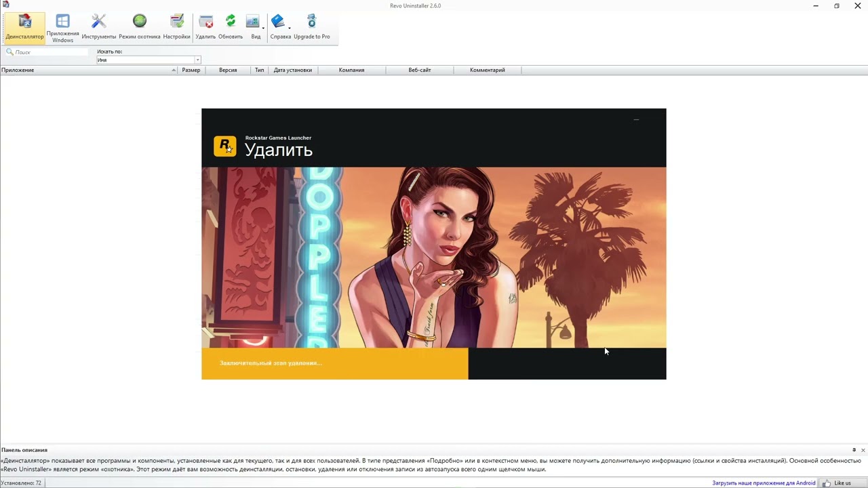
Task: Click the Обновить refresh icon
Action: (x=231, y=27)
